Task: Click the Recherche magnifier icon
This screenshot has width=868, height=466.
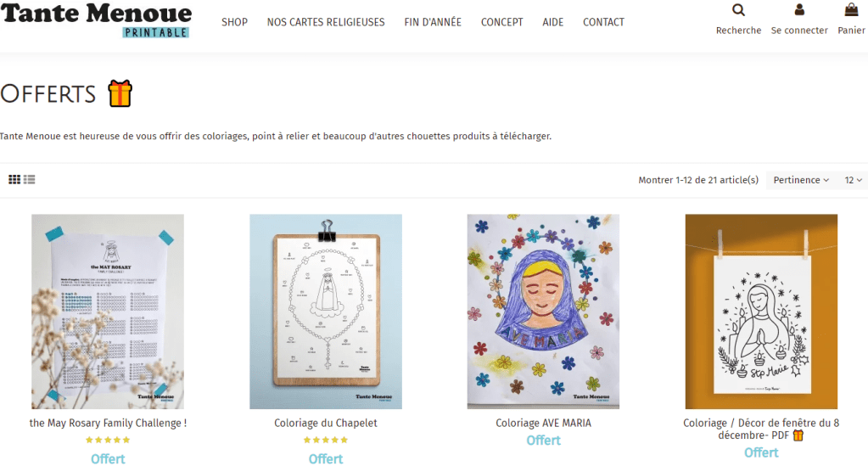Action: pos(738,10)
